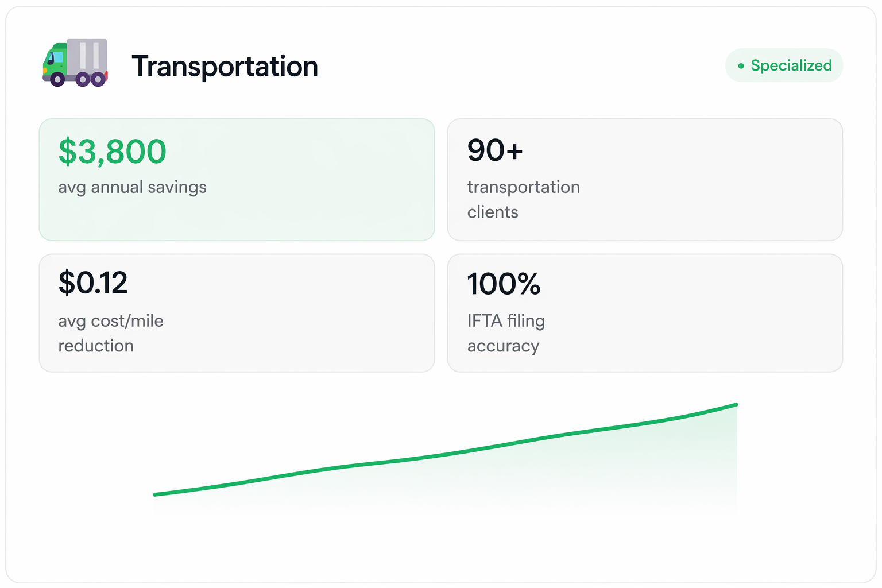
Task: Click the Transportation heading
Action: click(x=225, y=66)
